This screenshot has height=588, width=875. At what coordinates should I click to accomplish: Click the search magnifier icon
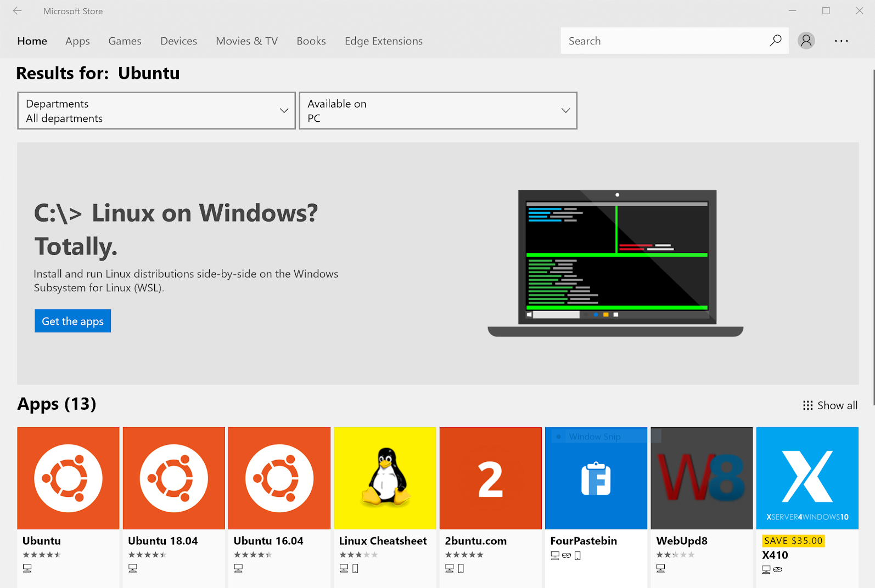(775, 41)
